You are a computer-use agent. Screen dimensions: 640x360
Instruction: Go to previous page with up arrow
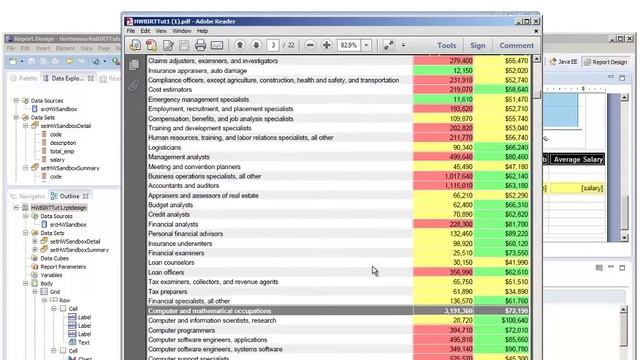coord(240,45)
